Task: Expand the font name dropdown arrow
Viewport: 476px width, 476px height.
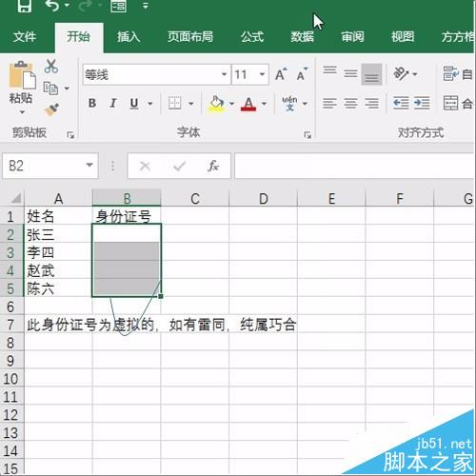Action: (x=224, y=74)
